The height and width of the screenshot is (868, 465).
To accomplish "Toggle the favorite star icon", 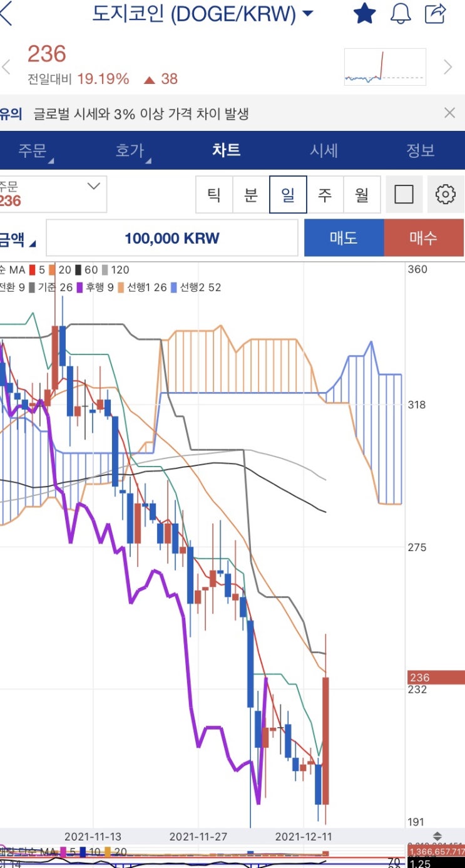I will (364, 13).
